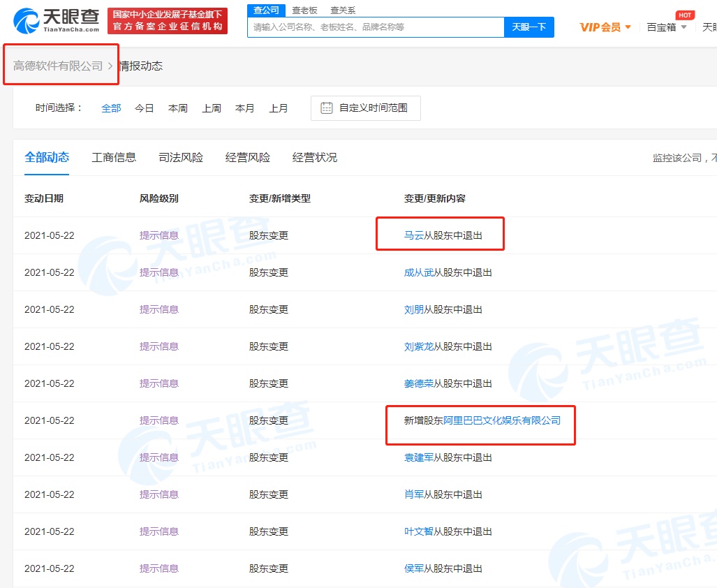Click 提示信息 in the 袁建军 row
The width and height of the screenshot is (717, 588).
[159, 457]
